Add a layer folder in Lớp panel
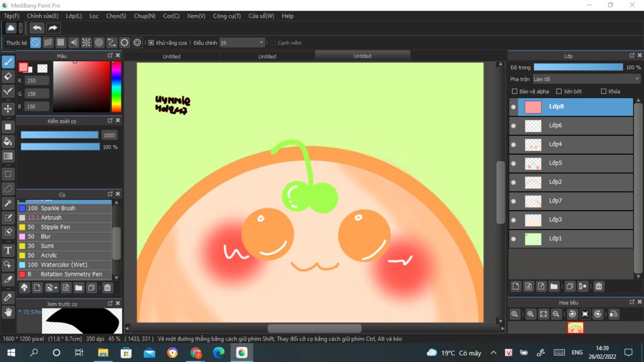Viewport: 644px width, 362px height. [x=553, y=287]
